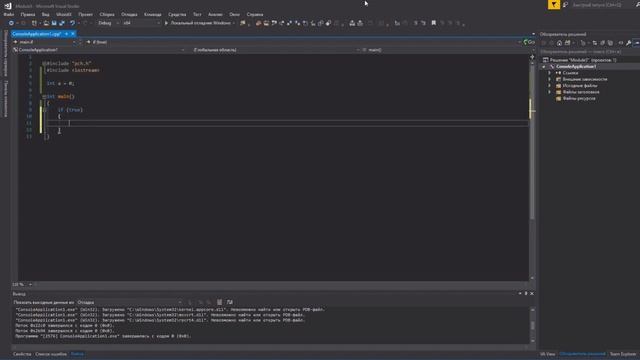Expand the Файлы заголовков folder
Viewport: 640px width, 360px height.
pos(550,92)
